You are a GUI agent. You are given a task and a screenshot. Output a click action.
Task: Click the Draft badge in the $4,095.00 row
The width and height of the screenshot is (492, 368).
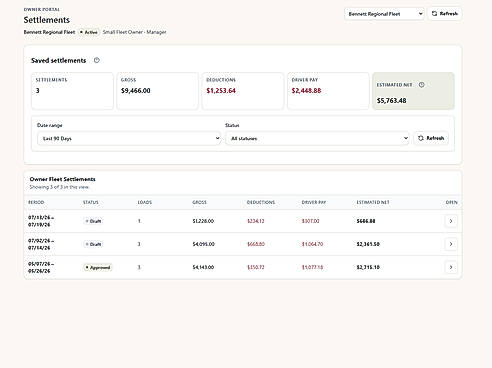(x=93, y=244)
